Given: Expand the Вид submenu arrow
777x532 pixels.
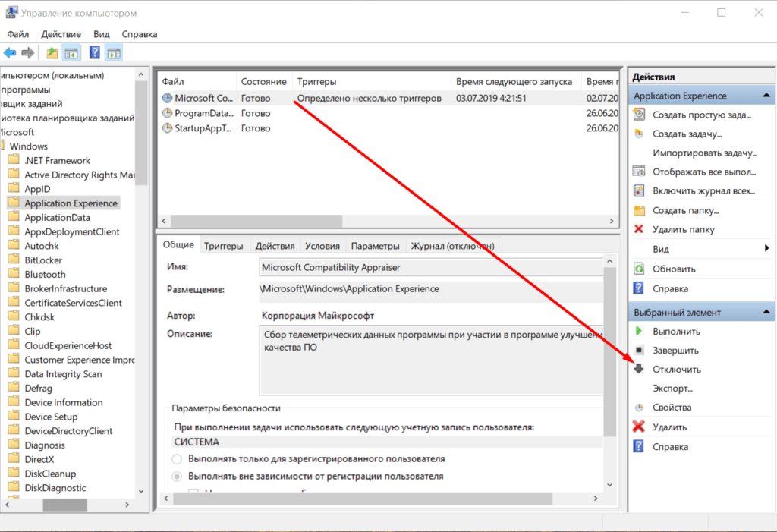Looking at the screenshot, I should (x=767, y=248).
